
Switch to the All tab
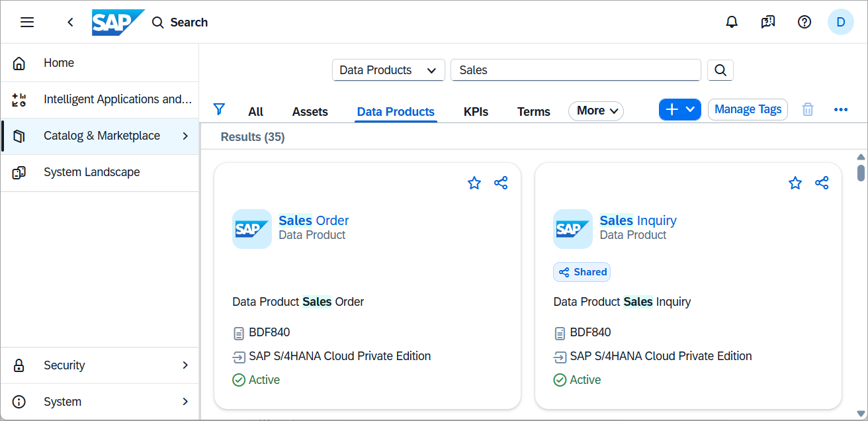256,112
